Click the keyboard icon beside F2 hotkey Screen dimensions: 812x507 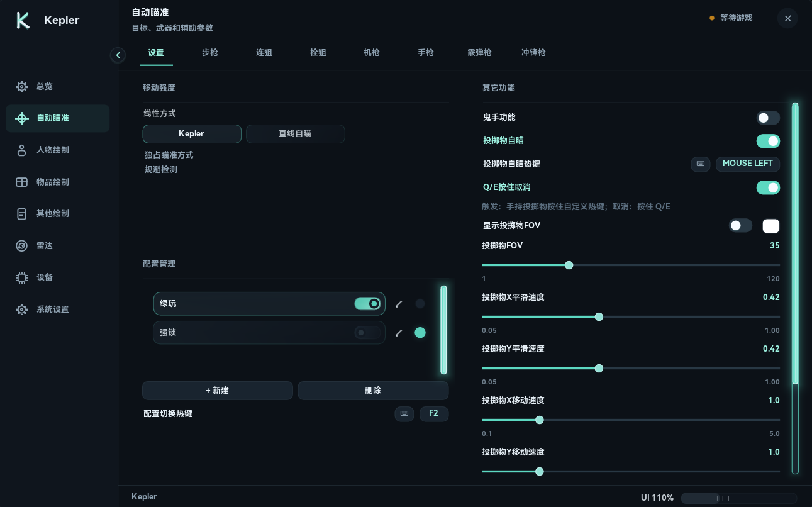(404, 414)
